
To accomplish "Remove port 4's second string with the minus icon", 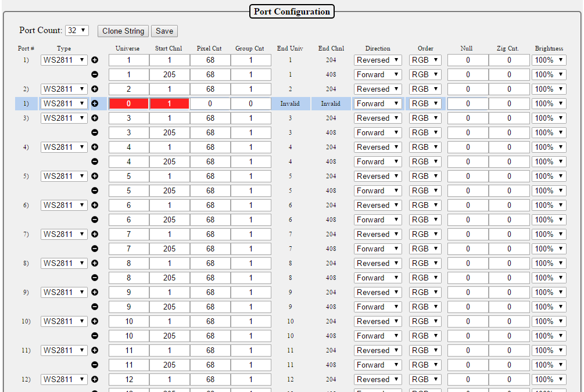I will pyautogui.click(x=95, y=161).
